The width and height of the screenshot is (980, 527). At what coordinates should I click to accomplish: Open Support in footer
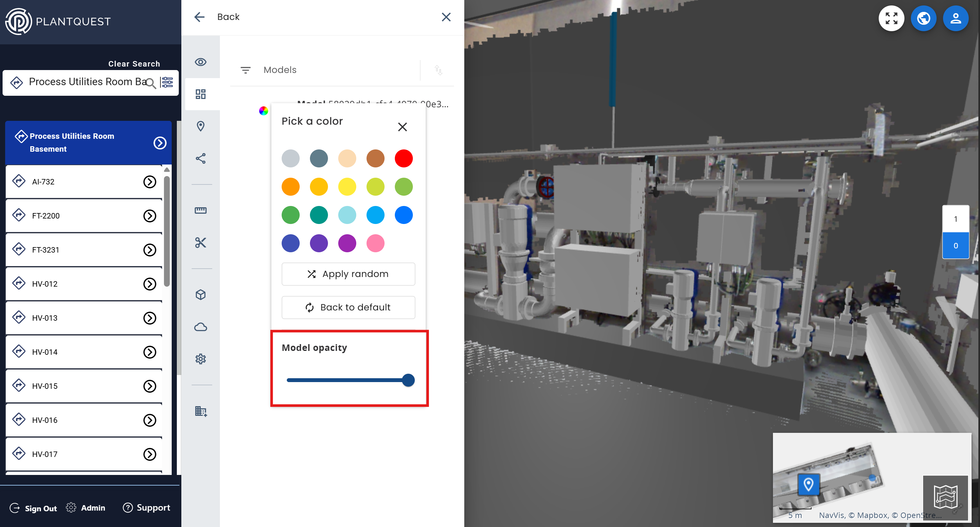(x=147, y=508)
